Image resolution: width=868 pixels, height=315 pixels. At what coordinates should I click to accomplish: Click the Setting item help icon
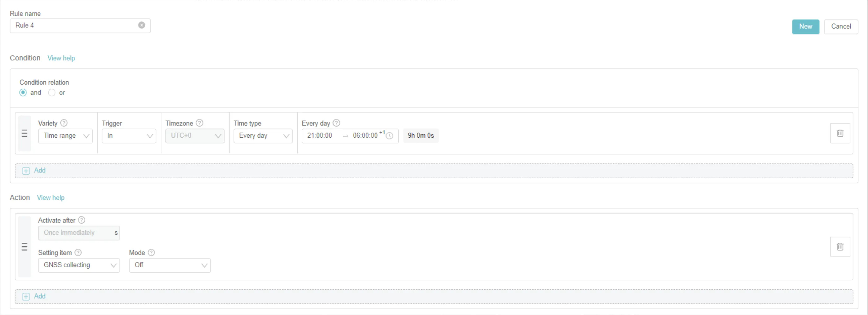tap(78, 252)
